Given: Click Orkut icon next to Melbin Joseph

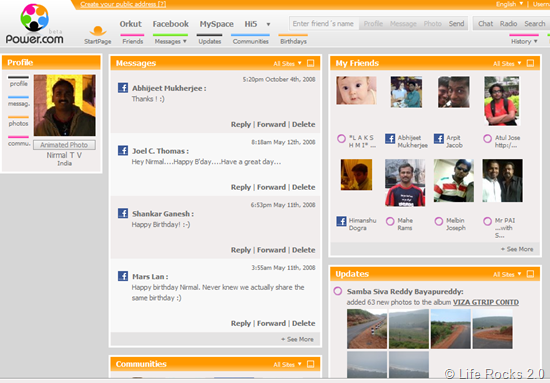Looking at the screenshot, I should 439,221.
